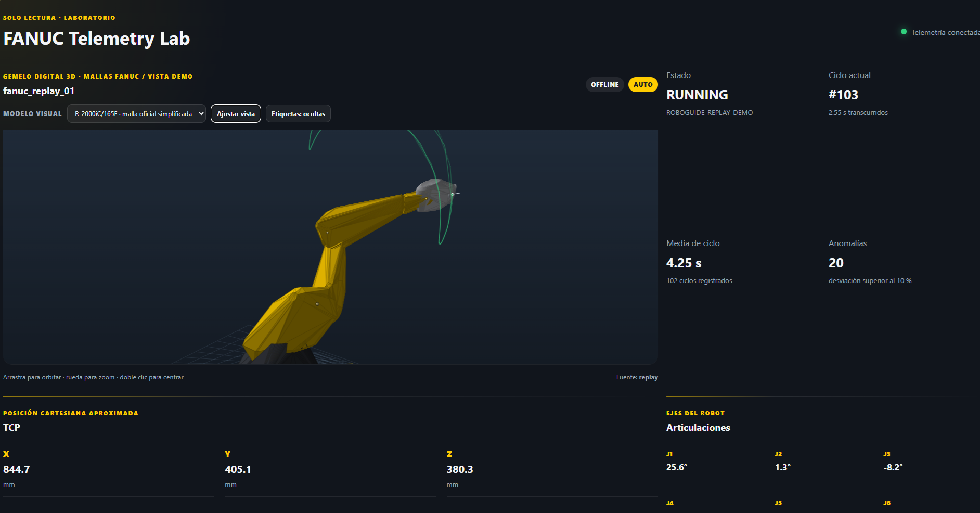Click the 3D robot arm digital twin viewport

pyautogui.click(x=330, y=247)
